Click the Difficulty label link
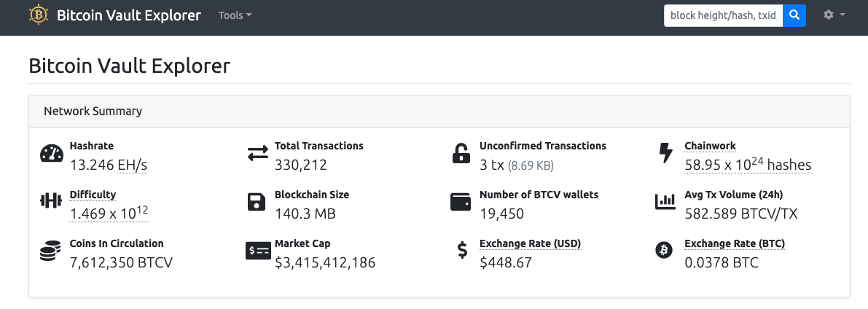This screenshot has height=309, width=868. point(93,195)
